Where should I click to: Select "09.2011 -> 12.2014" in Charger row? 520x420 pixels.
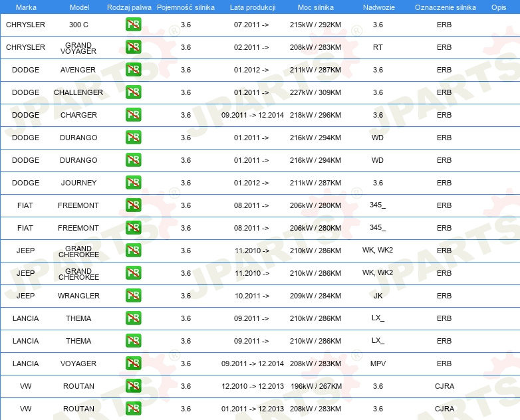253,115
